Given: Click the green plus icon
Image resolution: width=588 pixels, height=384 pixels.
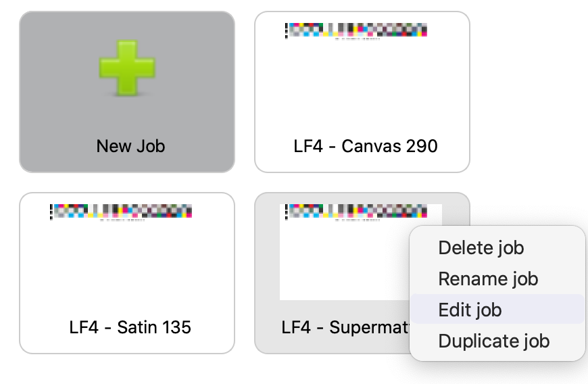Looking at the screenshot, I should (127, 68).
